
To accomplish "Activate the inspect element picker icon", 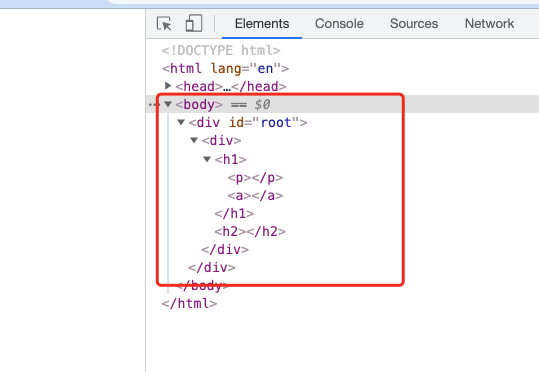I will coord(164,24).
